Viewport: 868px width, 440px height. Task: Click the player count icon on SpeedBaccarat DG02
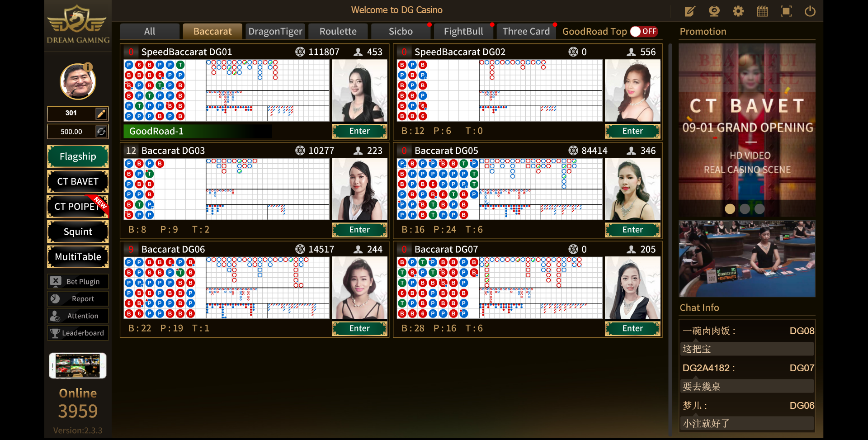pyautogui.click(x=631, y=52)
